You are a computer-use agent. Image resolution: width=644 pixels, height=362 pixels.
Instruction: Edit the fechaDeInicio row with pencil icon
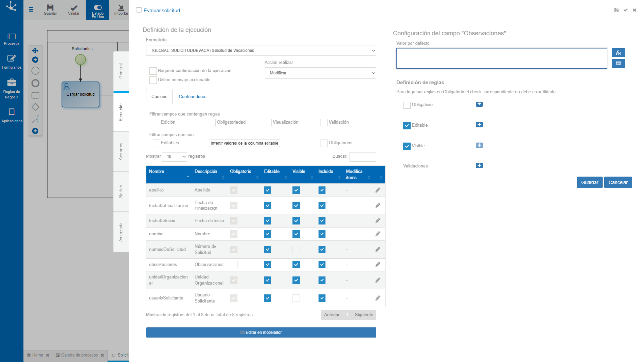point(378,220)
